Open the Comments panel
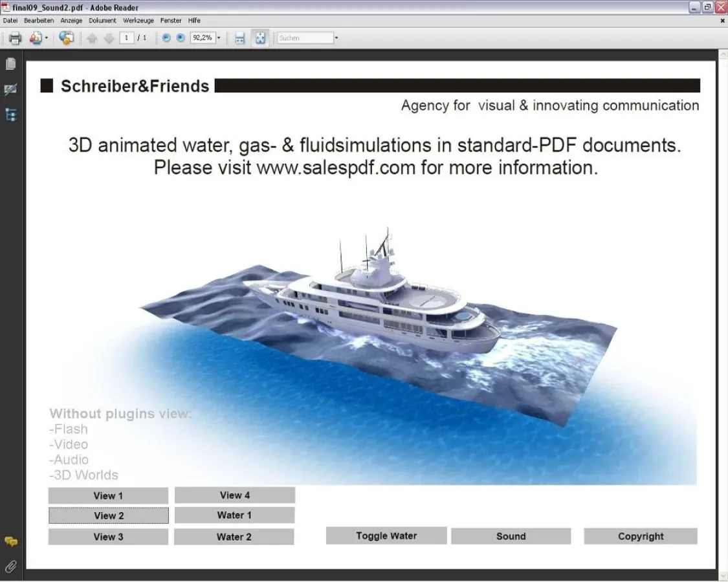The height and width of the screenshot is (582, 728). point(11,542)
